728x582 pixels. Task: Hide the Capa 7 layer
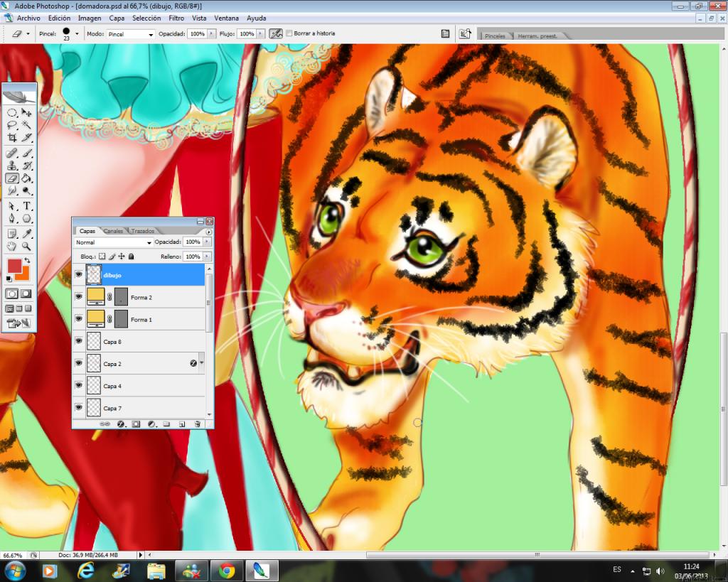coord(79,407)
